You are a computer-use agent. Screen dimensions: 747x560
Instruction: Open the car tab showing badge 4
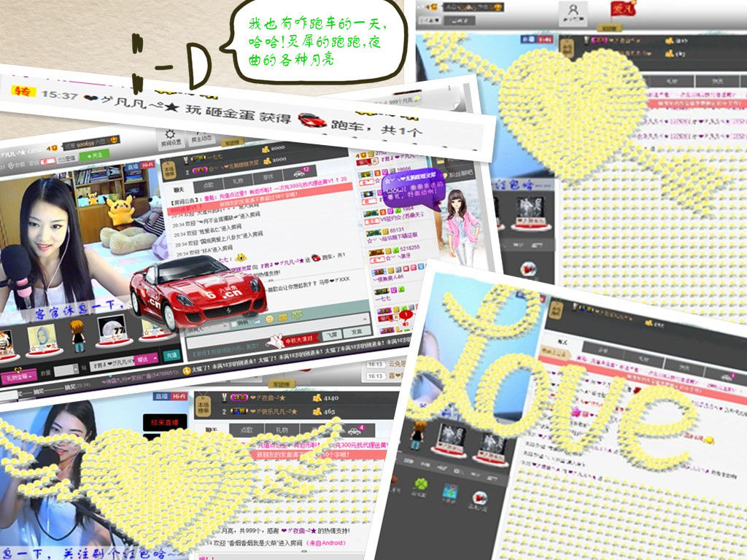[355, 430]
